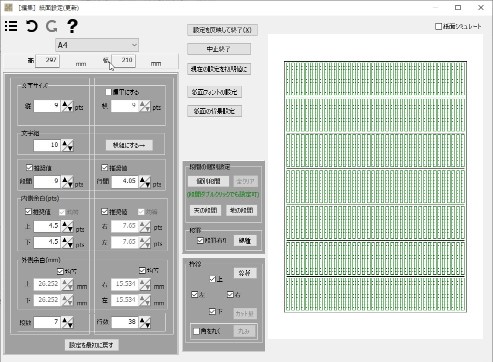Click the paper height field showing 297
The image size is (493, 362).
pos(47,60)
